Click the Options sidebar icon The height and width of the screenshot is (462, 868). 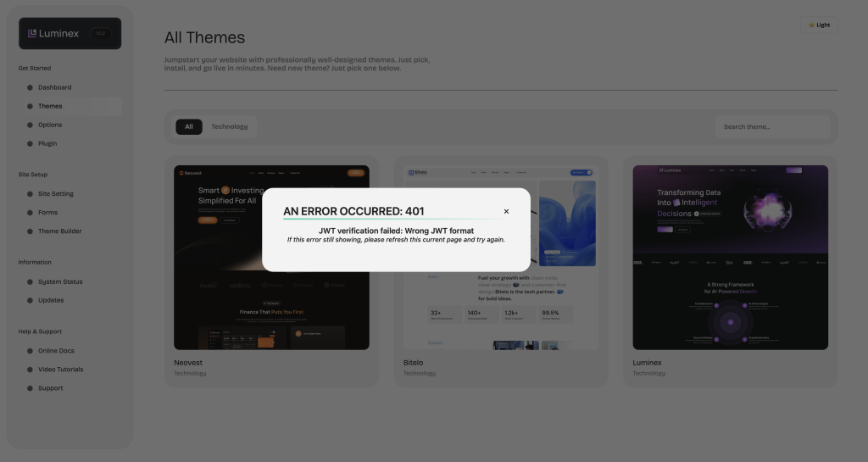(x=30, y=125)
